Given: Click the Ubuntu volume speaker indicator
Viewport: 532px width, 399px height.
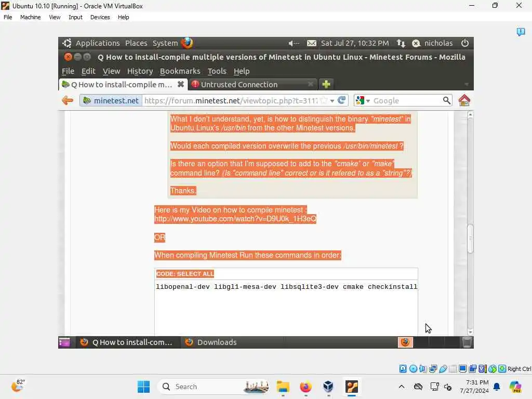Looking at the screenshot, I should tap(294, 43).
